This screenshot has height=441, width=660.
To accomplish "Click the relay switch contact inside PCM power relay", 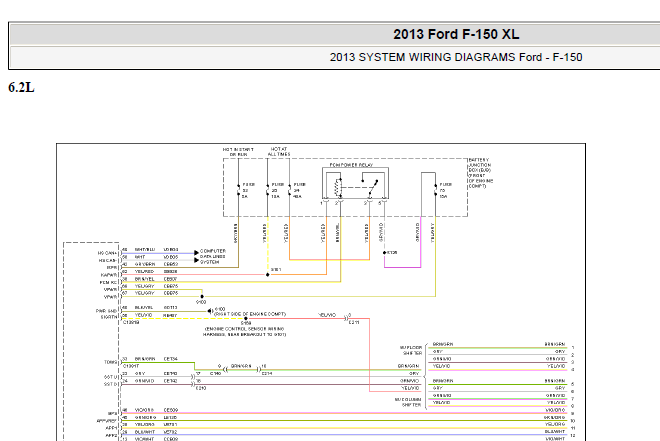I will (373, 187).
